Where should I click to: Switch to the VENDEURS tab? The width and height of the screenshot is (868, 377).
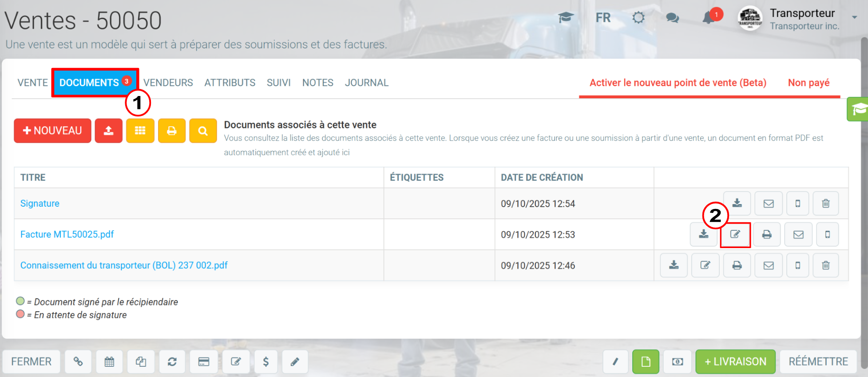[x=168, y=83]
